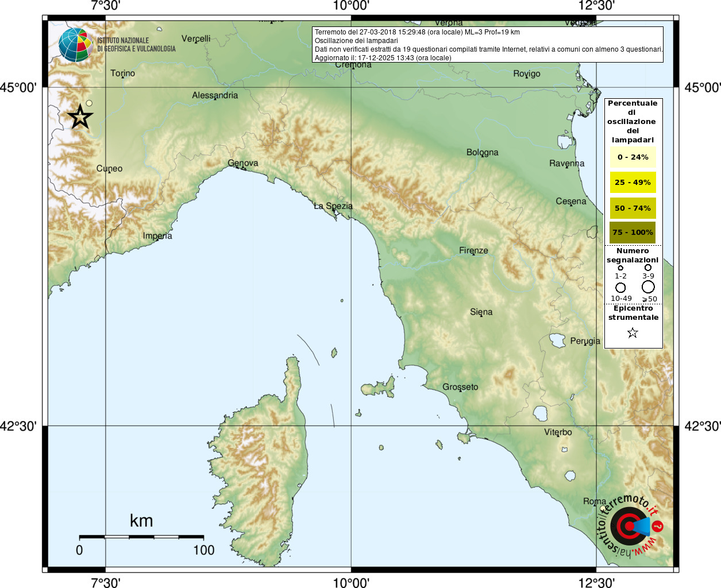Select the 0 - 24% pale yellow swatch
721x588 pixels.
click(633, 157)
